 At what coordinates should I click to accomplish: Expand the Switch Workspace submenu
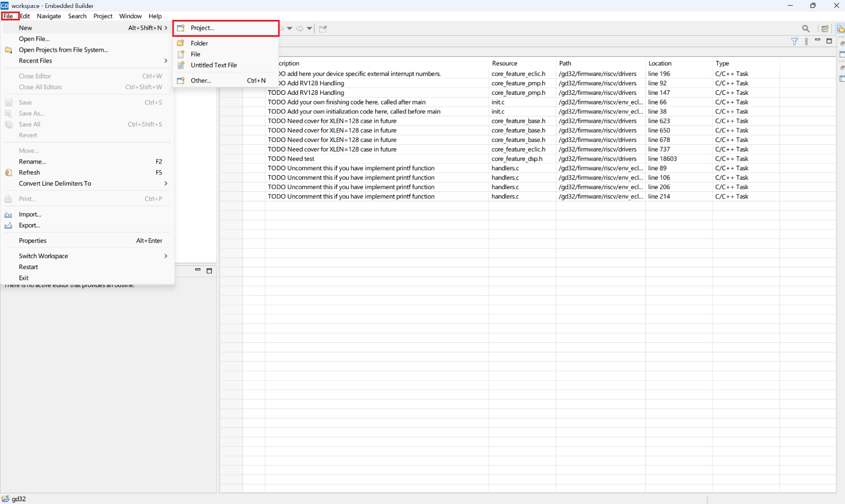point(165,256)
